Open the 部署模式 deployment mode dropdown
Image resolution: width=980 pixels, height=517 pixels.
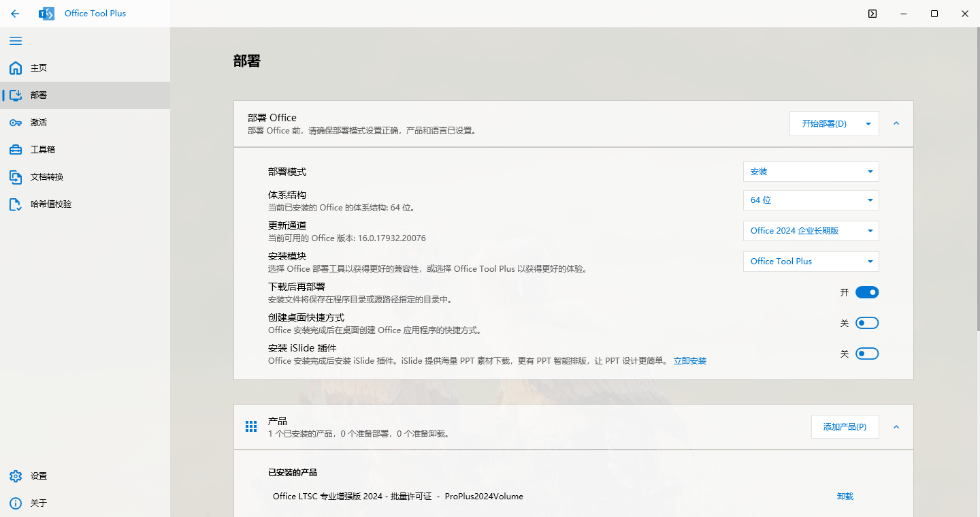click(811, 171)
